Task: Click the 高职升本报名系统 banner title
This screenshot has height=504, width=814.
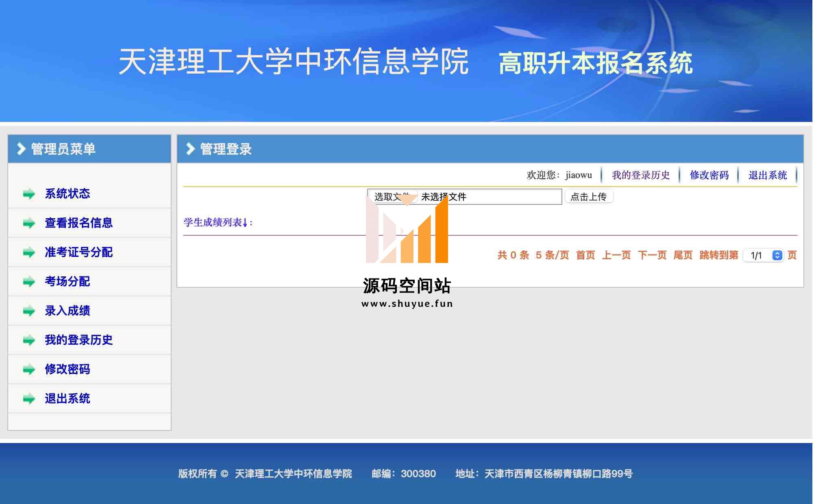Action: 596,63
